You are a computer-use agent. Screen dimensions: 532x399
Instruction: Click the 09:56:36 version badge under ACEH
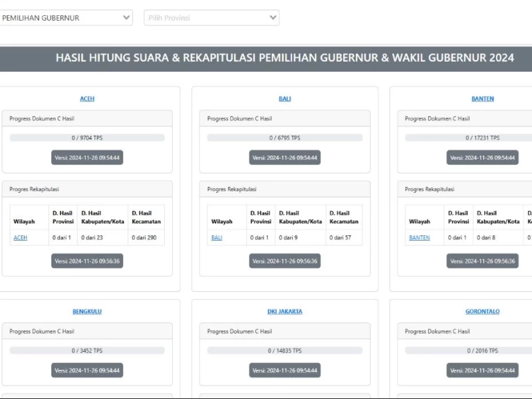[87, 261]
